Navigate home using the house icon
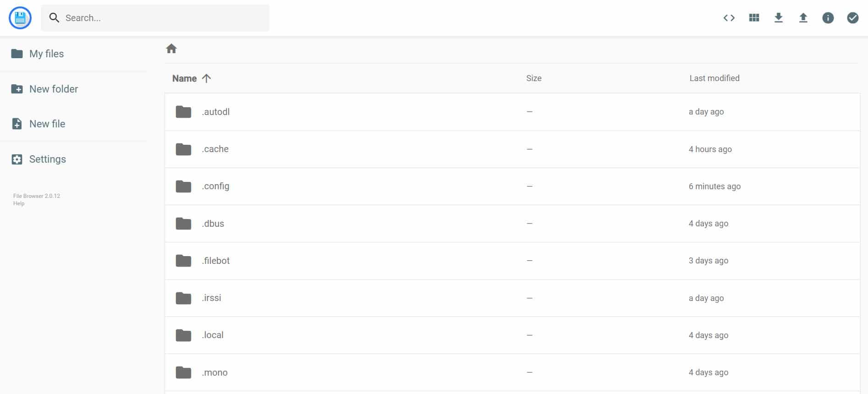 pos(171,48)
